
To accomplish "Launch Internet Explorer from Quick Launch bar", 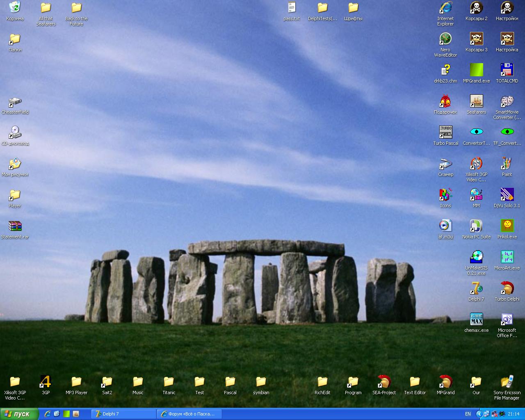I will tap(48, 414).
